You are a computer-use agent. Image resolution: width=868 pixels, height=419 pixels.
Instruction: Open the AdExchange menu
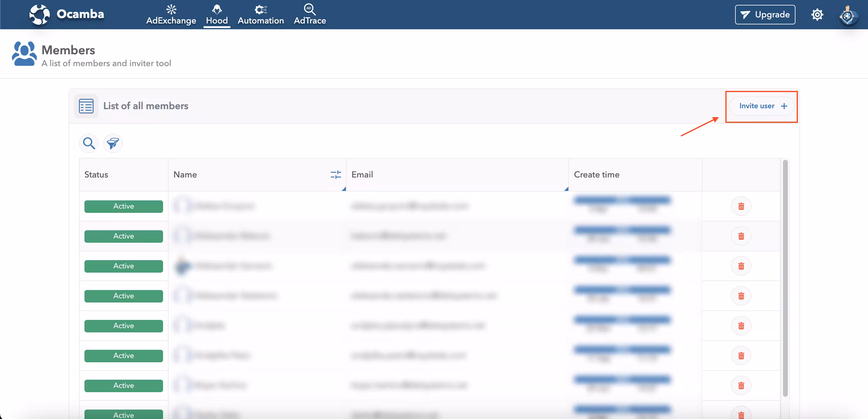171,15
